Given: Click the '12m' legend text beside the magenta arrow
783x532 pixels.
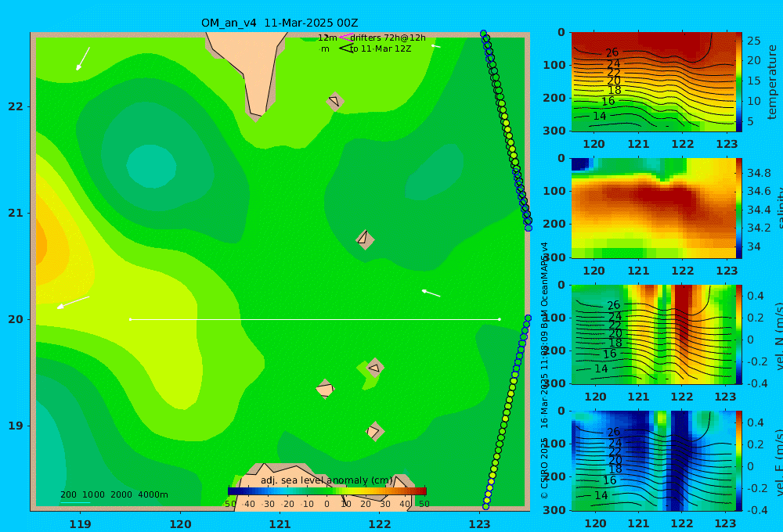Looking at the screenshot, I should point(327,38).
